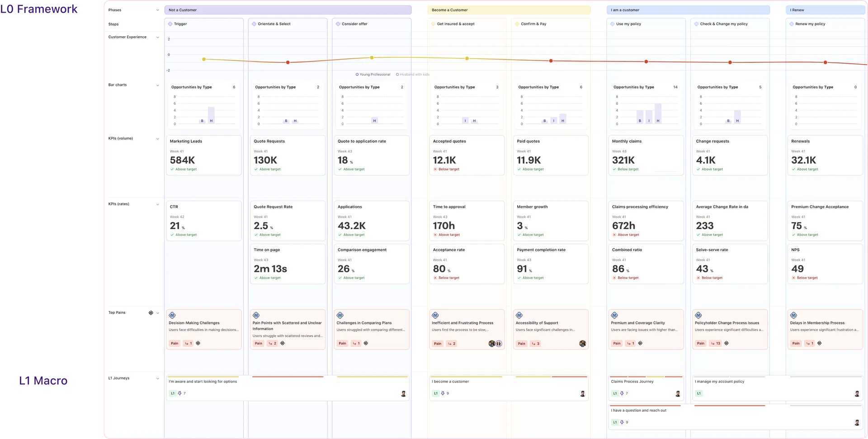Select the I Renew phase header
Viewport: 868px width, 439px height.
(825, 10)
